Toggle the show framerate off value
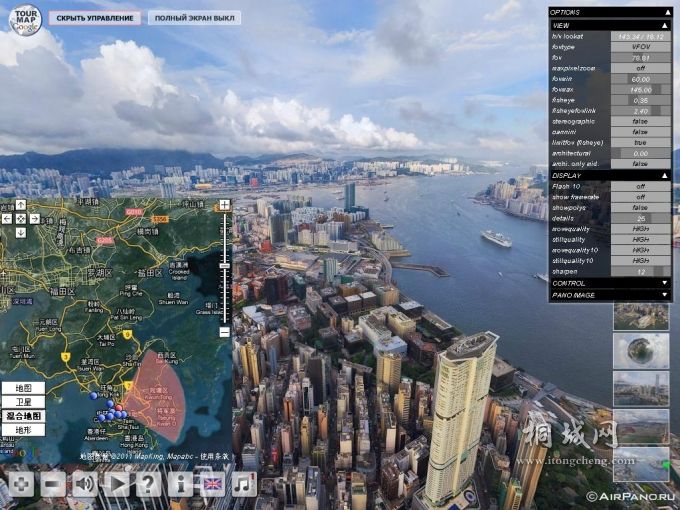 (x=639, y=197)
